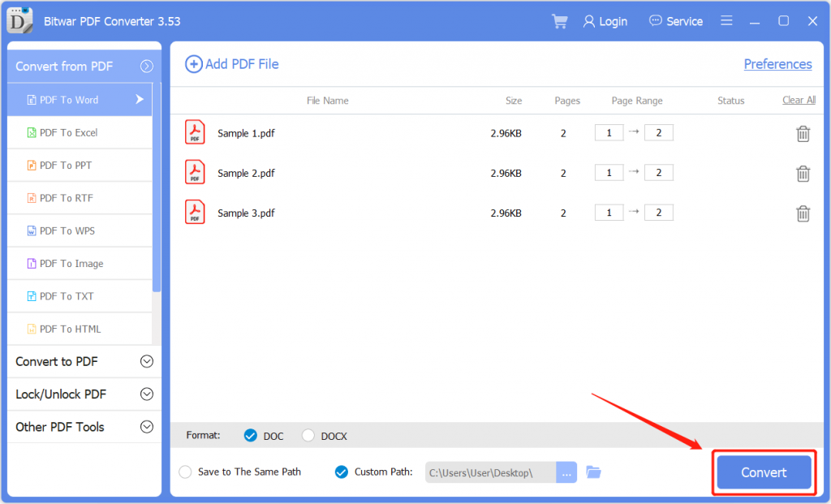The height and width of the screenshot is (504, 831).
Task: Click the red PDF icon beside Sample 2.pdf
Action: coord(195,172)
